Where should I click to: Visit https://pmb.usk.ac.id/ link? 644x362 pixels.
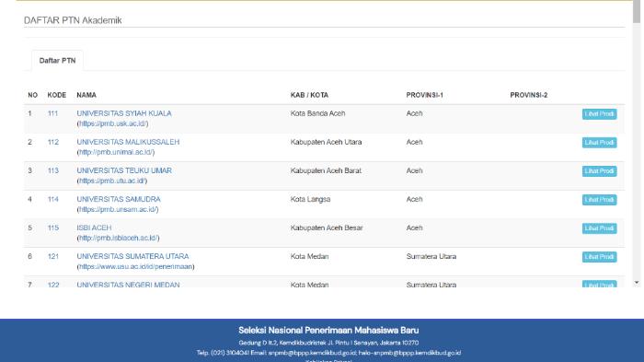click(112, 123)
